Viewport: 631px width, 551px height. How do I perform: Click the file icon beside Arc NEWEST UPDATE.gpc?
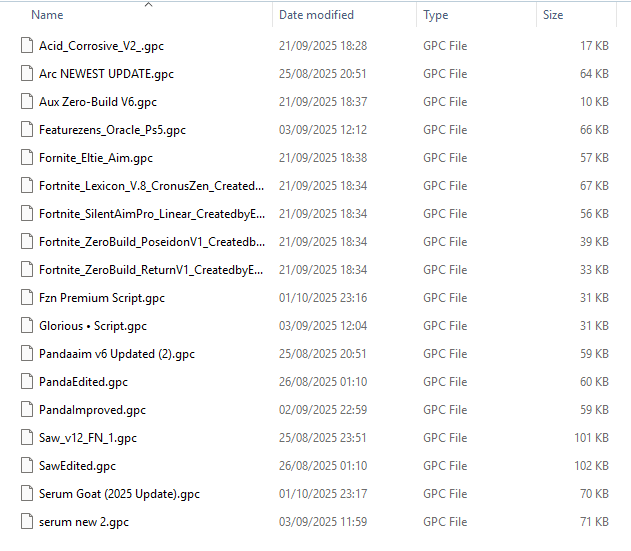click(x=27, y=74)
